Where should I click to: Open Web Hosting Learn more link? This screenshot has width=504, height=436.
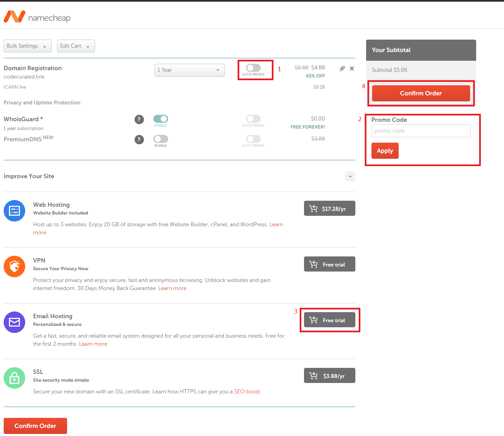click(x=276, y=225)
